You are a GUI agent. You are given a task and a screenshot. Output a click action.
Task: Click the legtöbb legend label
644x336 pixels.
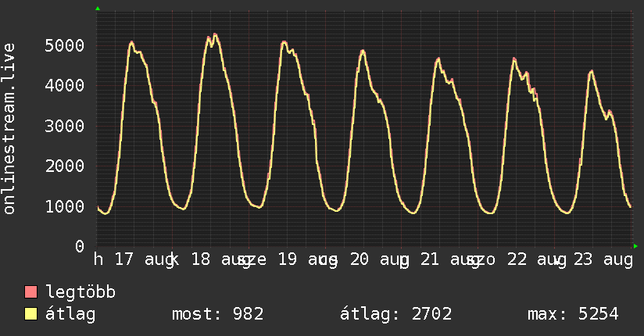tap(80, 292)
